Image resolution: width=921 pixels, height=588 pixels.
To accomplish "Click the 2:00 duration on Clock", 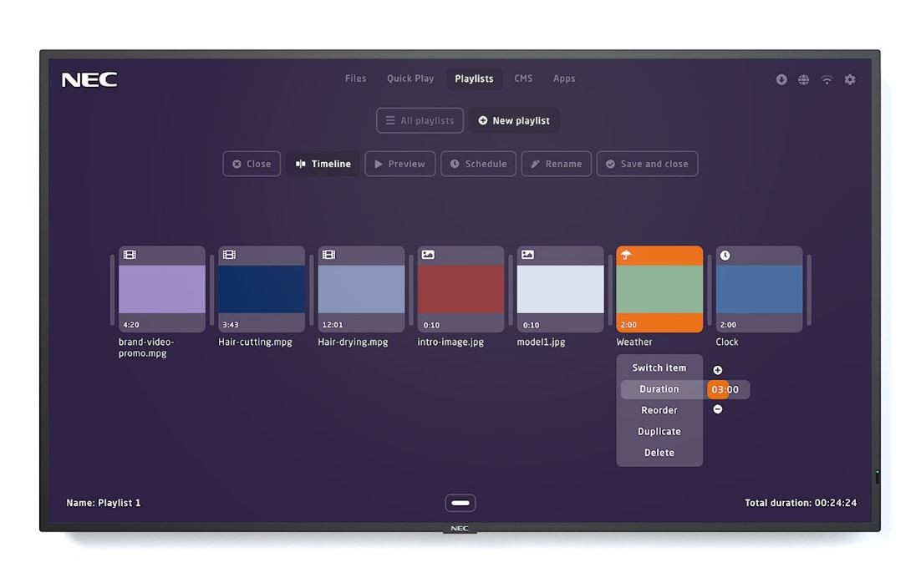I will pyautogui.click(x=728, y=325).
